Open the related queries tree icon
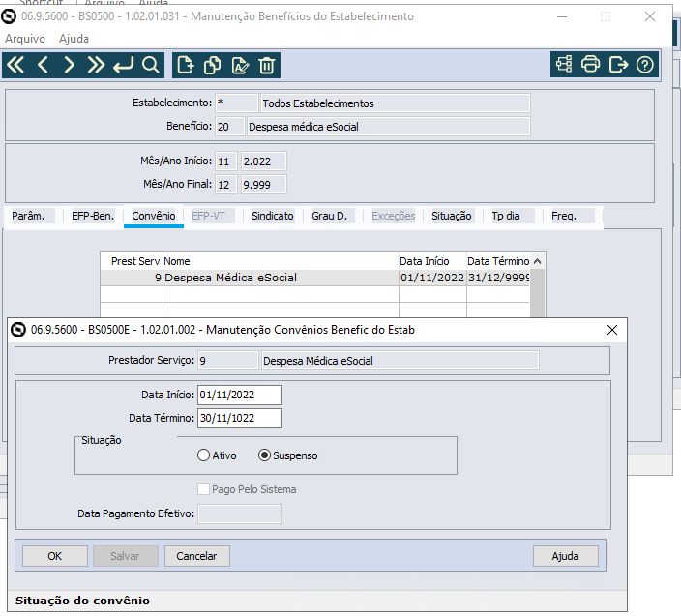Viewport: 681px width, 616px height. [x=564, y=64]
